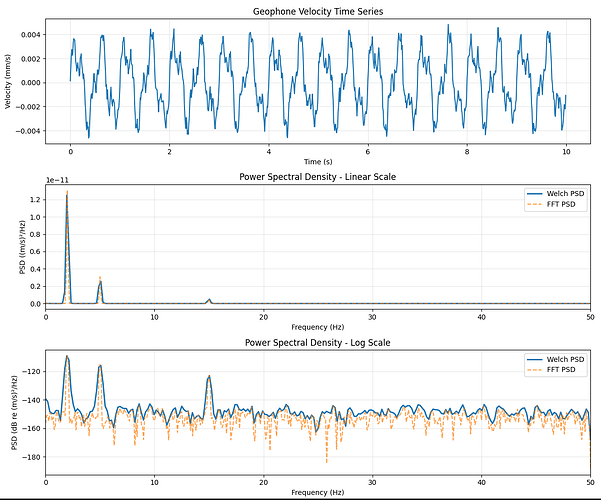
Task: Click the Frequency (Hz) label under linear plot
Action: click(317, 326)
